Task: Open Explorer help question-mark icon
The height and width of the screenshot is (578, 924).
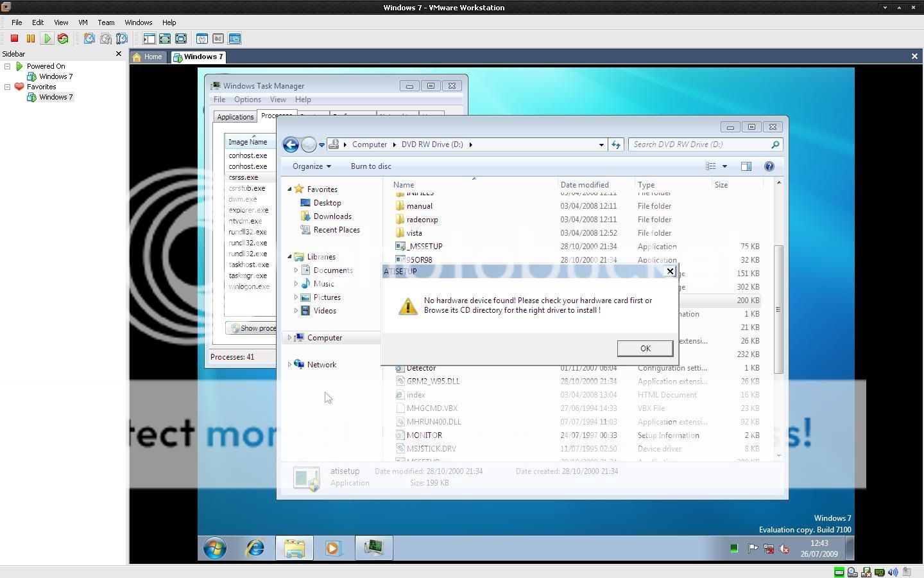Action: pyautogui.click(x=769, y=166)
